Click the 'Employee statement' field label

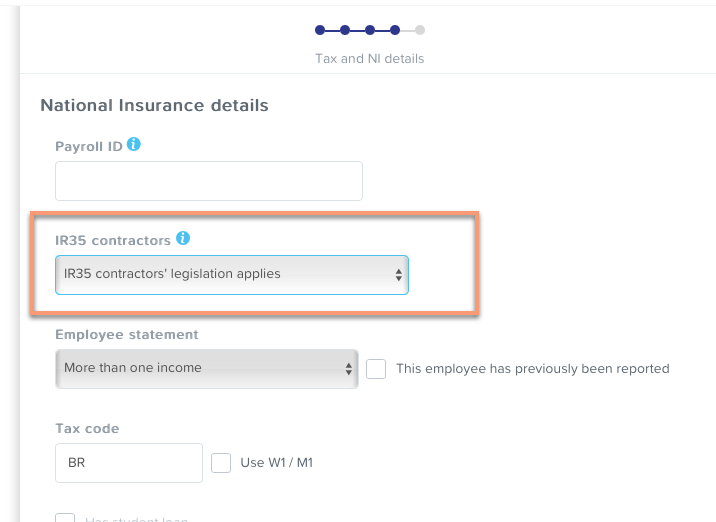coord(127,335)
